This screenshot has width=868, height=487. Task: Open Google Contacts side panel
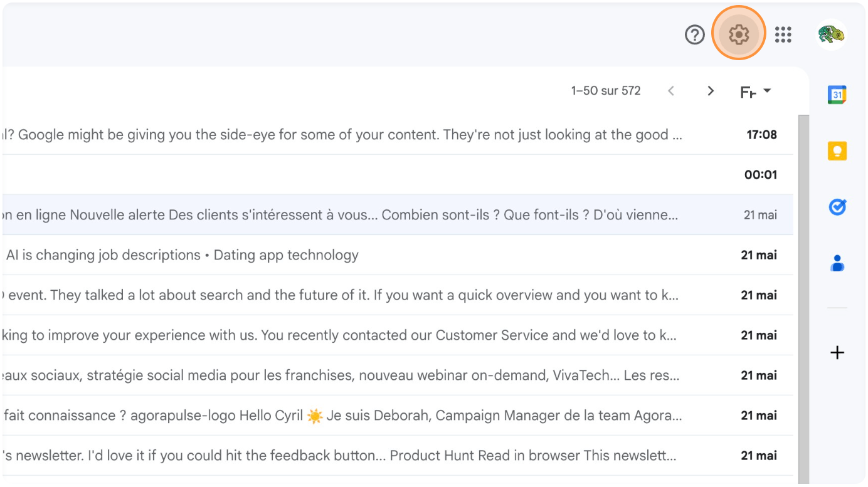(837, 263)
